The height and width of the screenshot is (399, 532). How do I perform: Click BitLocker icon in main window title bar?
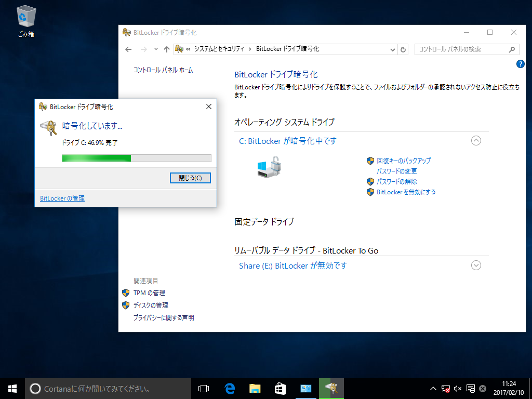pyautogui.click(x=127, y=33)
